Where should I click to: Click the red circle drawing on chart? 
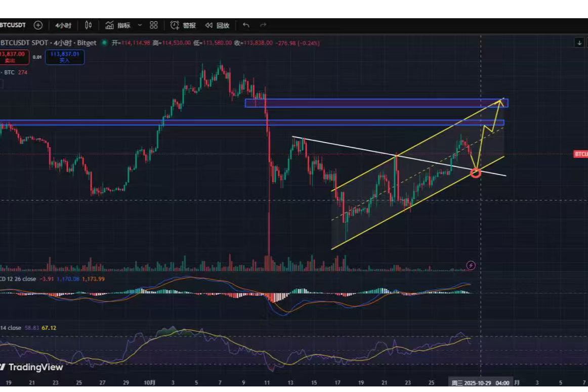[x=475, y=173]
